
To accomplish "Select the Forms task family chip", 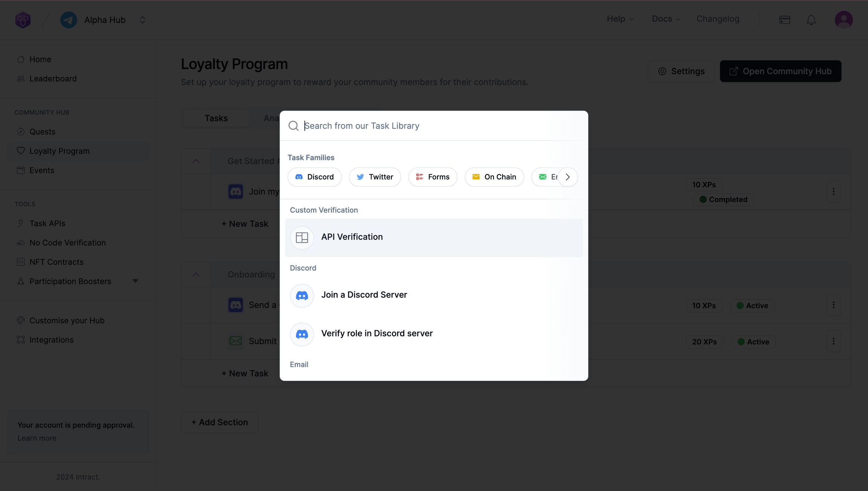I will click(432, 177).
